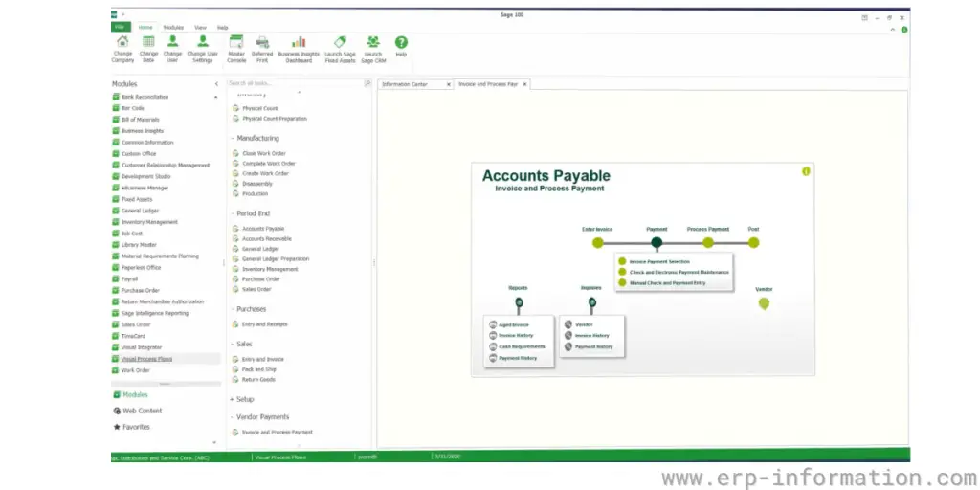
Task: Open Favorites star section
Action: tap(131, 427)
